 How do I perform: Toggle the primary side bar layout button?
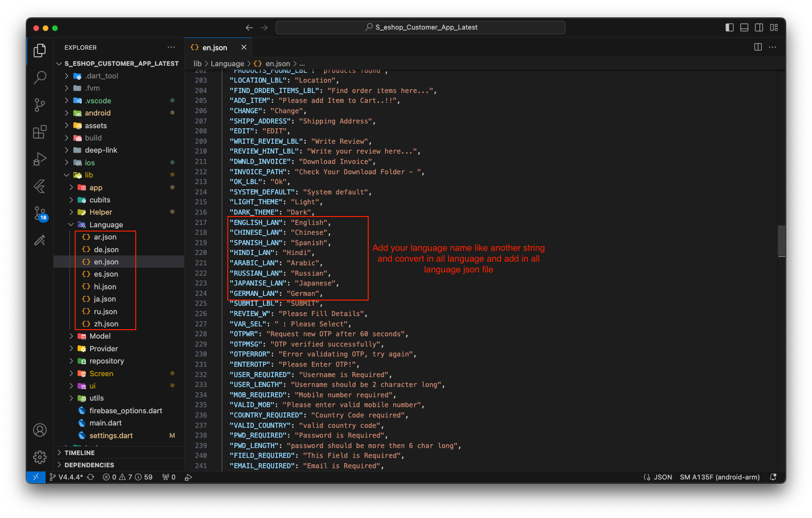pyautogui.click(x=729, y=28)
